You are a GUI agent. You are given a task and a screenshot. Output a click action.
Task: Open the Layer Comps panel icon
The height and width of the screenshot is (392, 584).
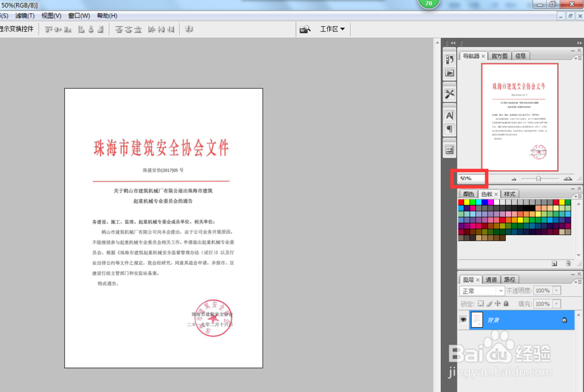click(450, 150)
